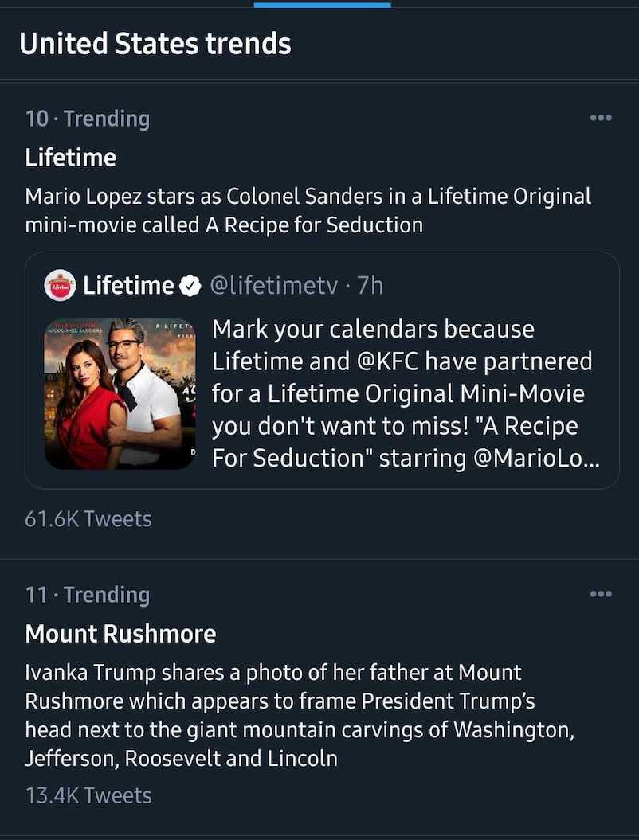Image resolution: width=639 pixels, height=840 pixels.
Task: Click the '11 · Trending' rank label
Action: (88, 595)
